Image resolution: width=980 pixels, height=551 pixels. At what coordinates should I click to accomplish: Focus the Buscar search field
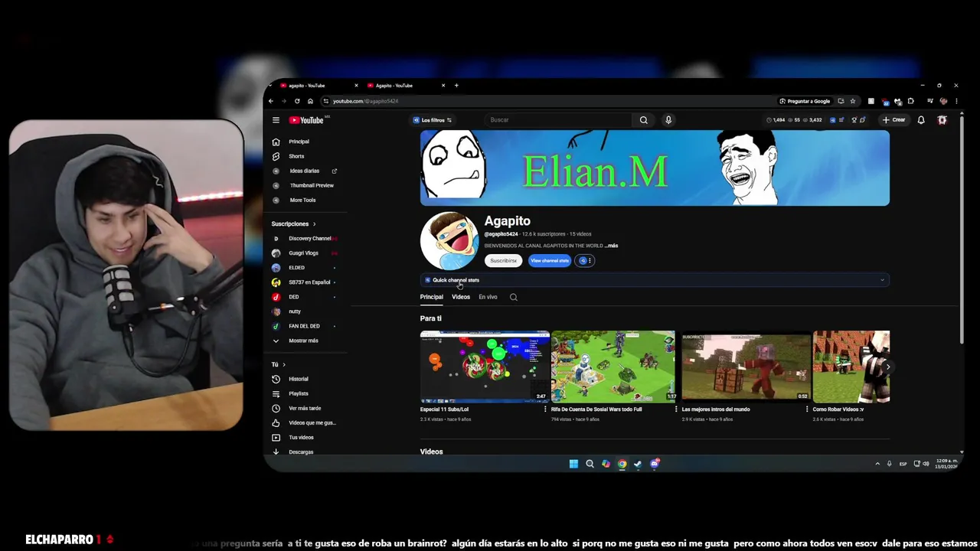point(559,120)
